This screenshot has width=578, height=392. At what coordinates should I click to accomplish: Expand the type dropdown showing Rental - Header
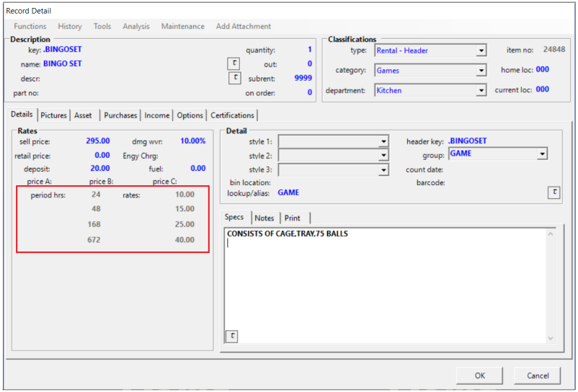pyautogui.click(x=481, y=50)
